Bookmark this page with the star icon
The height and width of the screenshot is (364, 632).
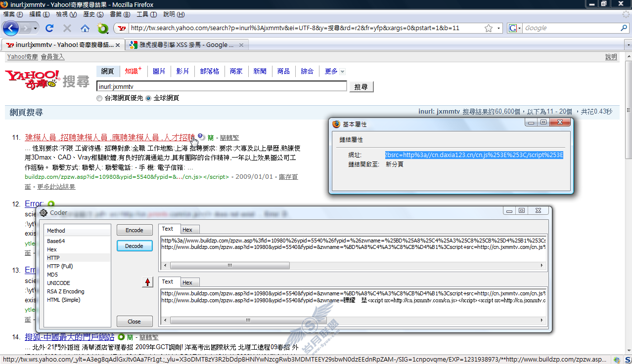(489, 28)
